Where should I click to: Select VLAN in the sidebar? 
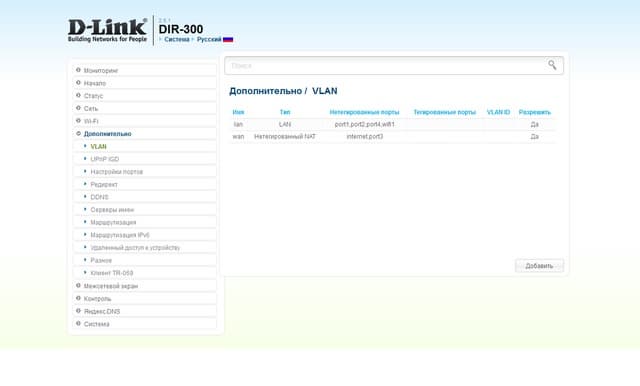(144, 146)
